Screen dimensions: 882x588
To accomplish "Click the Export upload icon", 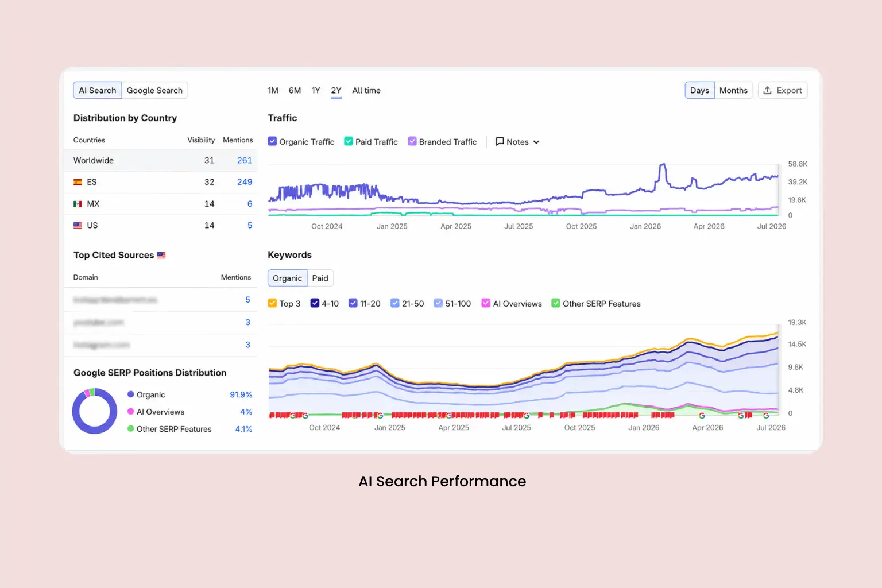I will pyautogui.click(x=767, y=90).
